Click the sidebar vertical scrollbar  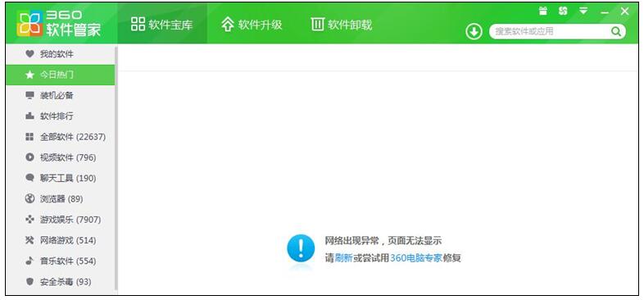pos(116,170)
